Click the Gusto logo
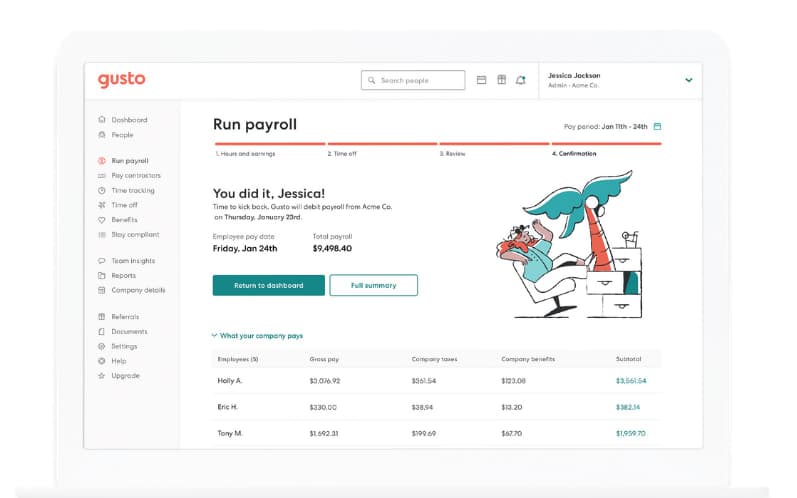797x498 pixels. pos(121,79)
